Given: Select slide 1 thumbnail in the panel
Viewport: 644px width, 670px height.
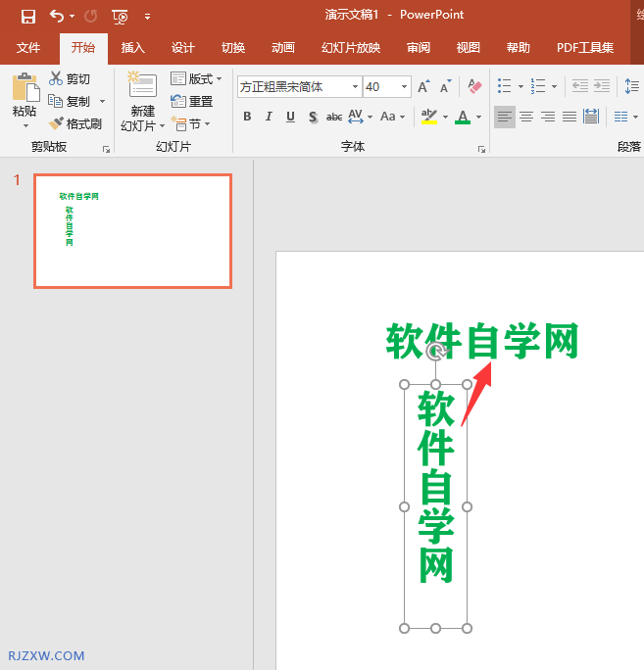Looking at the screenshot, I should (132, 231).
